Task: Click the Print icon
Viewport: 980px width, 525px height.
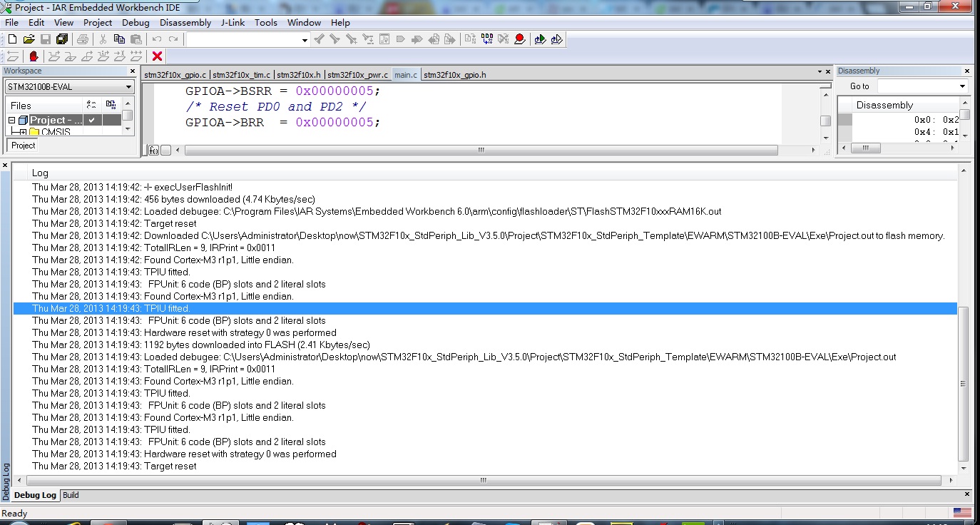Action: (82, 39)
